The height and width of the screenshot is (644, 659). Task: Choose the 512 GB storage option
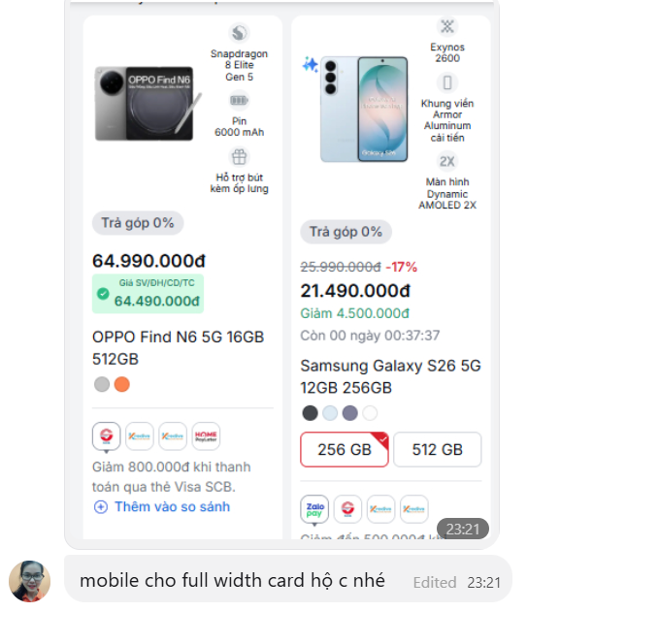(x=438, y=449)
